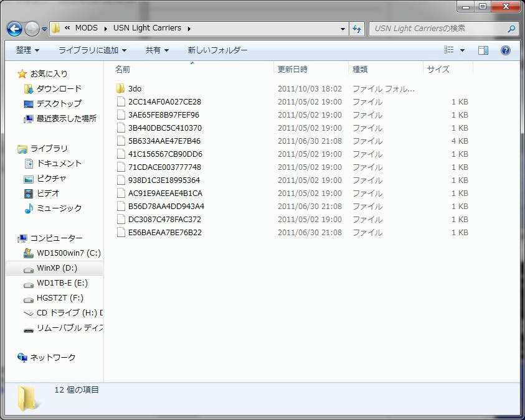Select file 3AE65FE8B97FEF96 icon
Screen dimensions: 525x420
(x=121, y=114)
